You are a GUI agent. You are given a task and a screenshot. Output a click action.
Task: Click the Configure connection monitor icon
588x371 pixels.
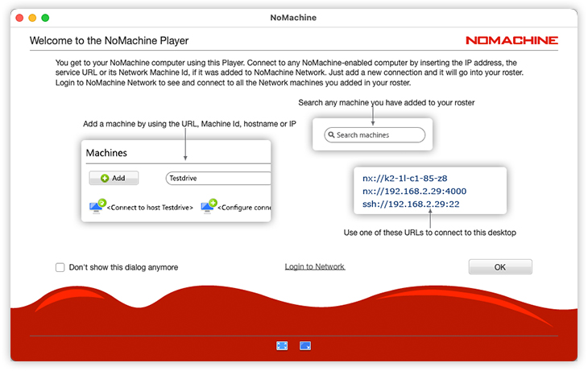pos(209,207)
